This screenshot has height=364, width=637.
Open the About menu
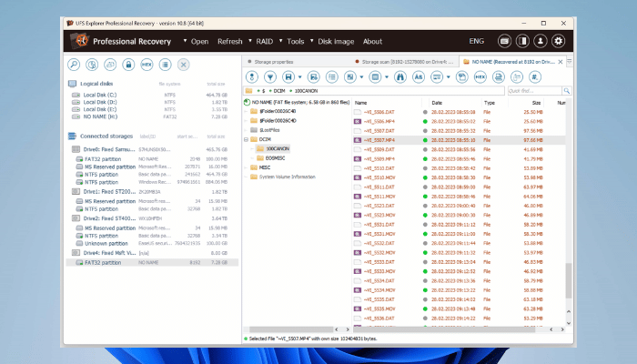click(x=372, y=42)
